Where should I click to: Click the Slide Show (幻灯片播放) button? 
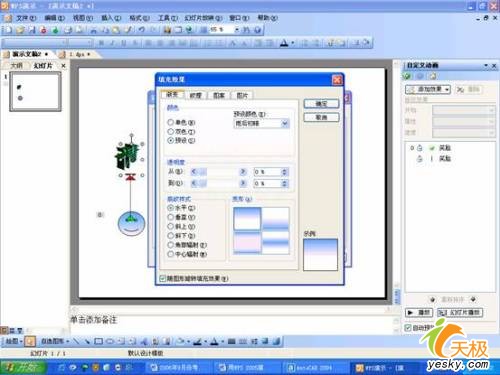pos(459,312)
